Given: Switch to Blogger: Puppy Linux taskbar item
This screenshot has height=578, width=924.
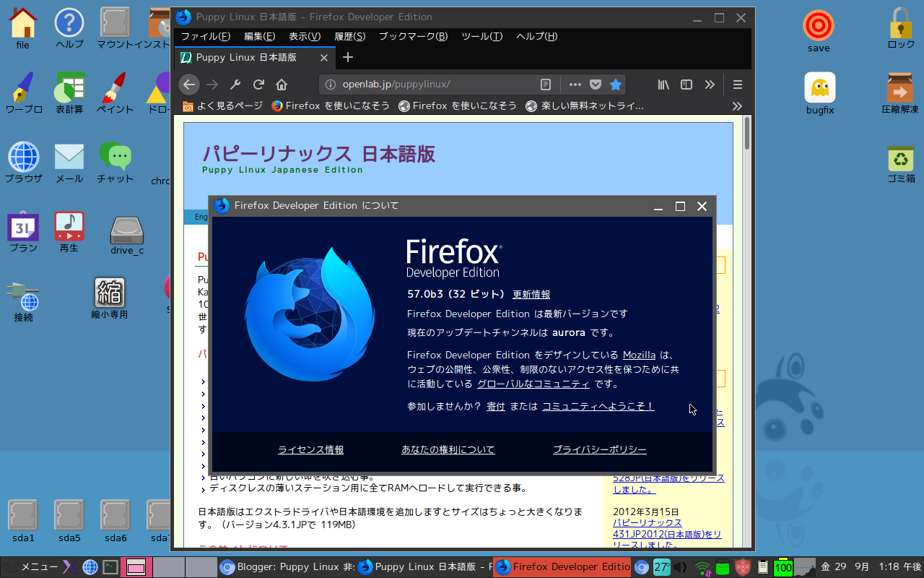Looking at the screenshot, I should pos(287,567).
